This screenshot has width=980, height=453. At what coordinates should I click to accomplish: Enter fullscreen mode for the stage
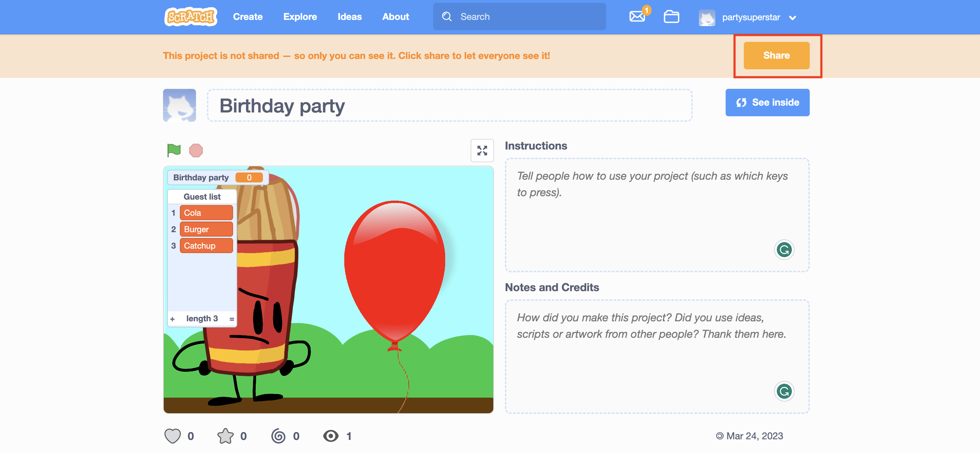click(x=482, y=151)
